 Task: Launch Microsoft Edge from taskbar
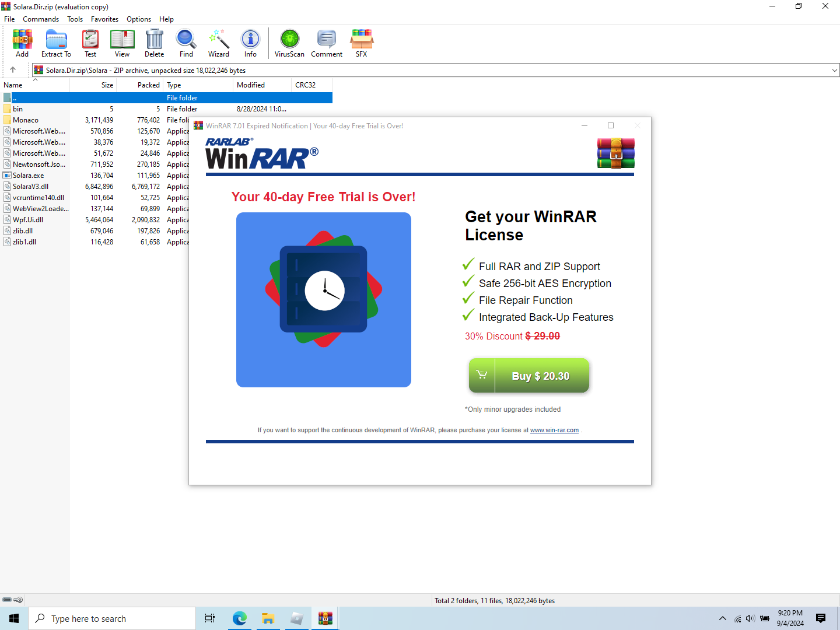(x=239, y=618)
